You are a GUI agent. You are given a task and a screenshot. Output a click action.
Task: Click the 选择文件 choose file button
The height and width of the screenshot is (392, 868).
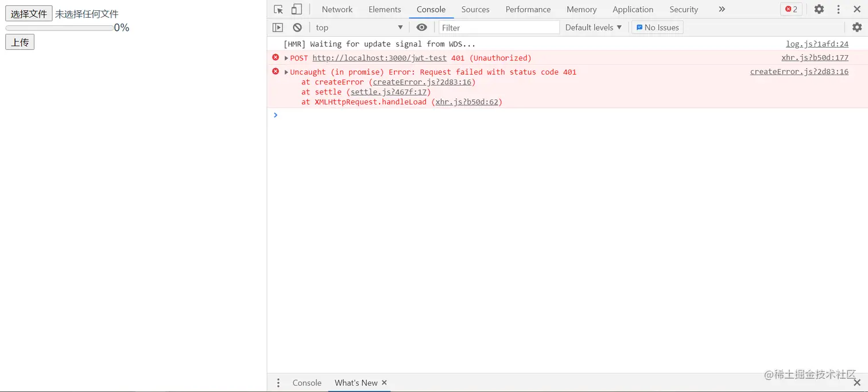pos(29,14)
